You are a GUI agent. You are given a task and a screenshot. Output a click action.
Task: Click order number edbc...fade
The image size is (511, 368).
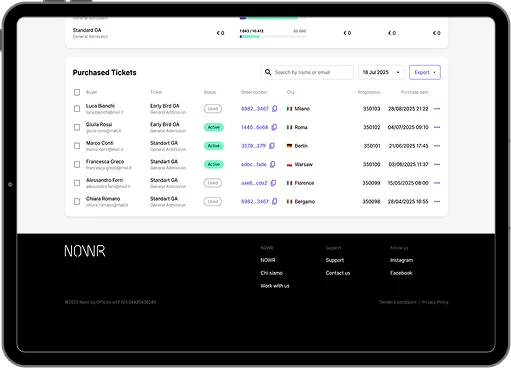(x=254, y=164)
